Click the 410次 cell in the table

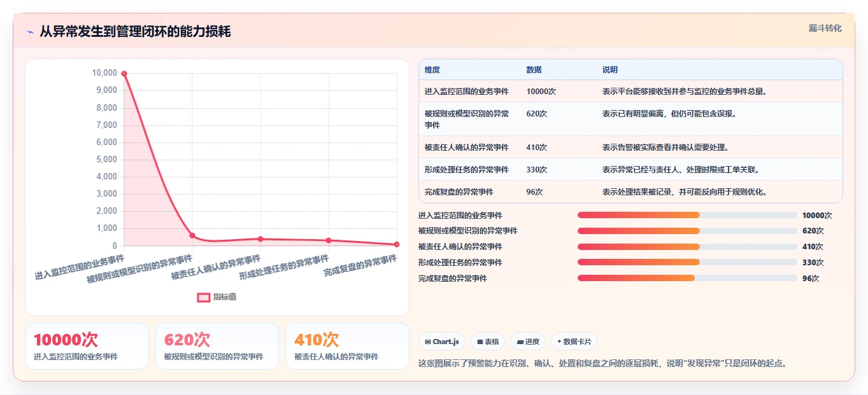(537, 148)
